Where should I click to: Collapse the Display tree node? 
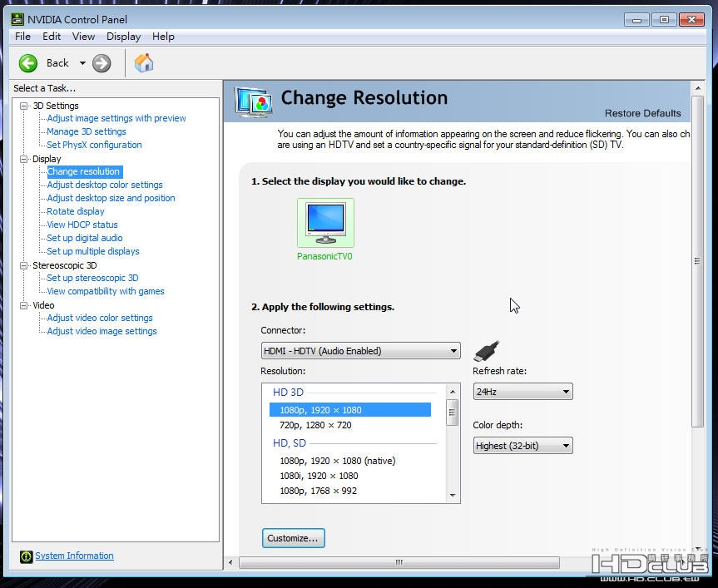23,159
